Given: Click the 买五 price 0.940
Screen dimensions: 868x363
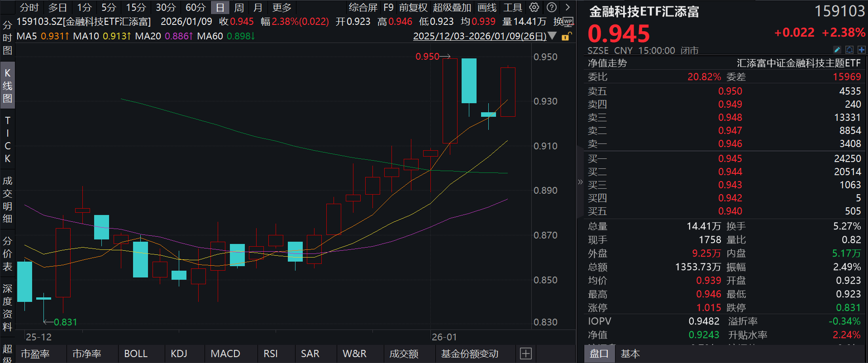Looking at the screenshot, I should (x=730, y=211).
